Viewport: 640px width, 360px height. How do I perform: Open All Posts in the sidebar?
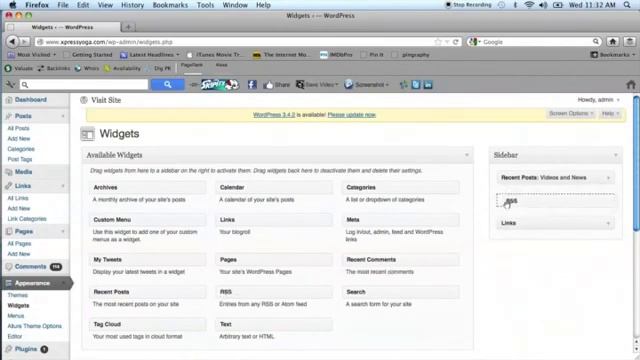pos(18,128)
